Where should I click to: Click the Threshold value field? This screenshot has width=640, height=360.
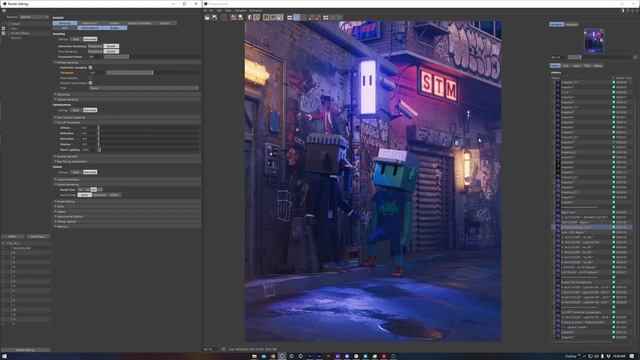tap(97, 73)
